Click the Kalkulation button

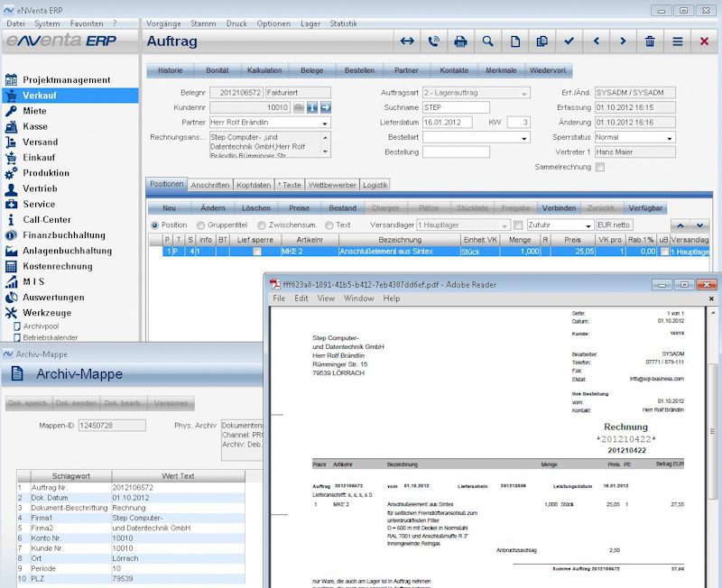(x=264, y=70)
